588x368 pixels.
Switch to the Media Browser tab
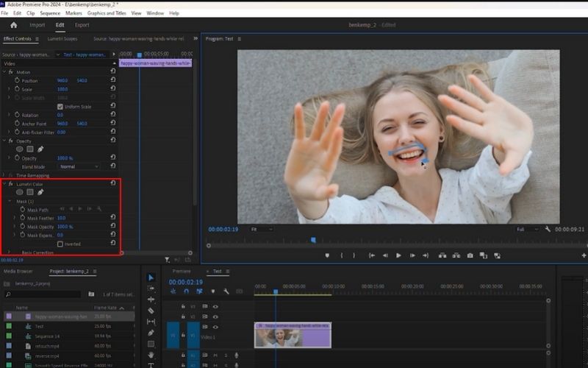(18, 271)
